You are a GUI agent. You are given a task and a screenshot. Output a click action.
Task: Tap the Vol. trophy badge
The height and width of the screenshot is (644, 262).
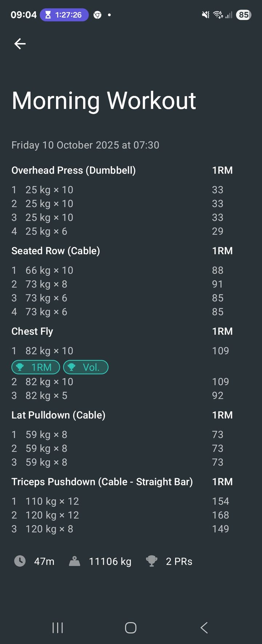tap(86, 367)
